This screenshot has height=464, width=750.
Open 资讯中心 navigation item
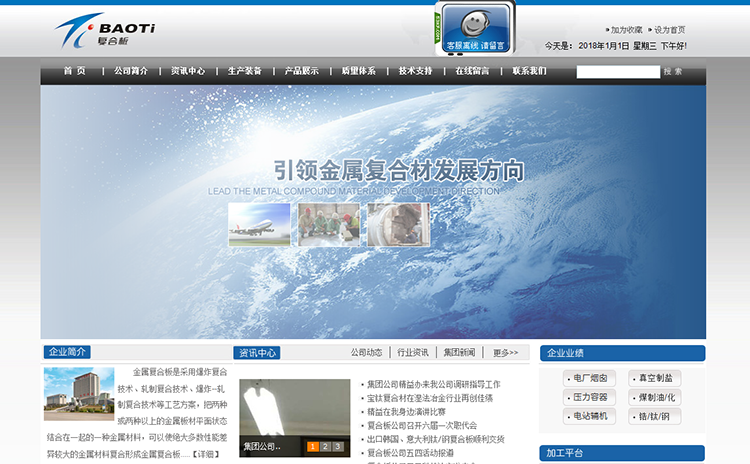188,71
